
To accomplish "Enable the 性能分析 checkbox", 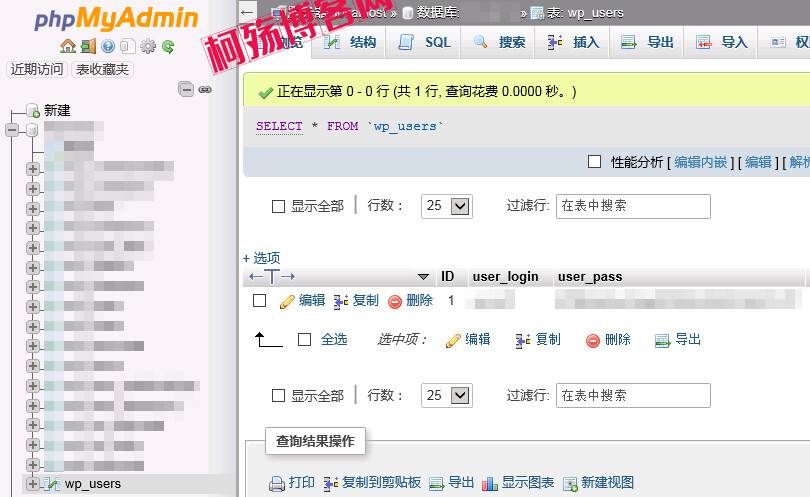I will tap(594, 162).
